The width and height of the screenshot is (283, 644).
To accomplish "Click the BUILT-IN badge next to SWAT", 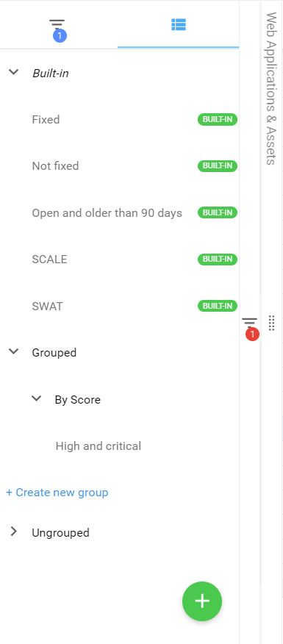I will (218, 306).
